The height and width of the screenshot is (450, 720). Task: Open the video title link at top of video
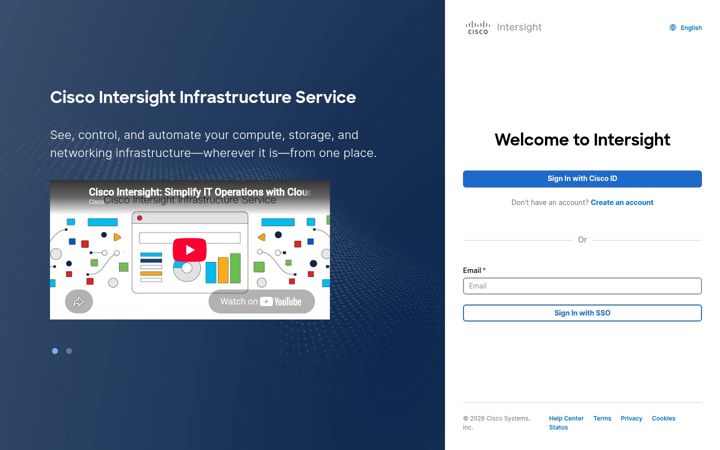200,192
